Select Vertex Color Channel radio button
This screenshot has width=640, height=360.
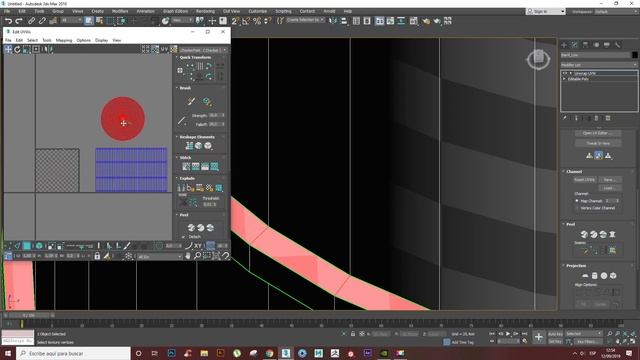tap(577, 208)
